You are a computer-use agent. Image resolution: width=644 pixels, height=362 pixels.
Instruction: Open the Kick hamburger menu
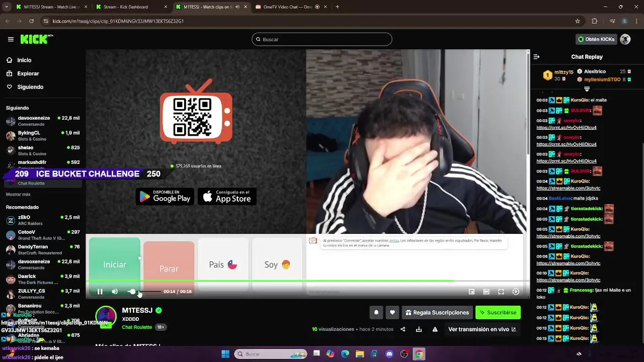[x=11, y=39]
